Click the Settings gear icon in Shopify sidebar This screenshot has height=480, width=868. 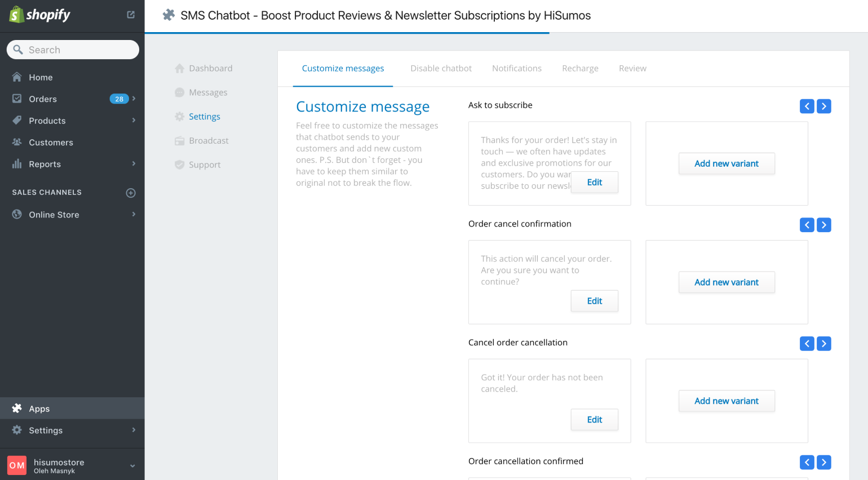17,430
